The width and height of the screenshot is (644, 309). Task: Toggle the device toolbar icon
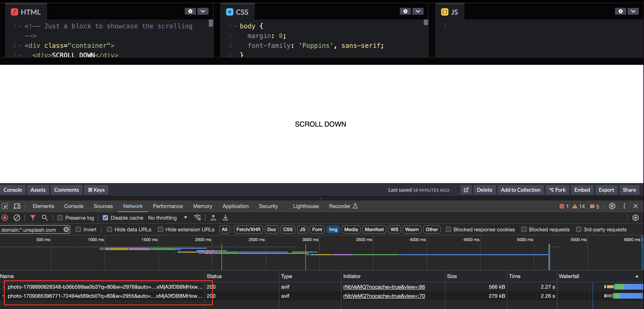coord(17,206)
